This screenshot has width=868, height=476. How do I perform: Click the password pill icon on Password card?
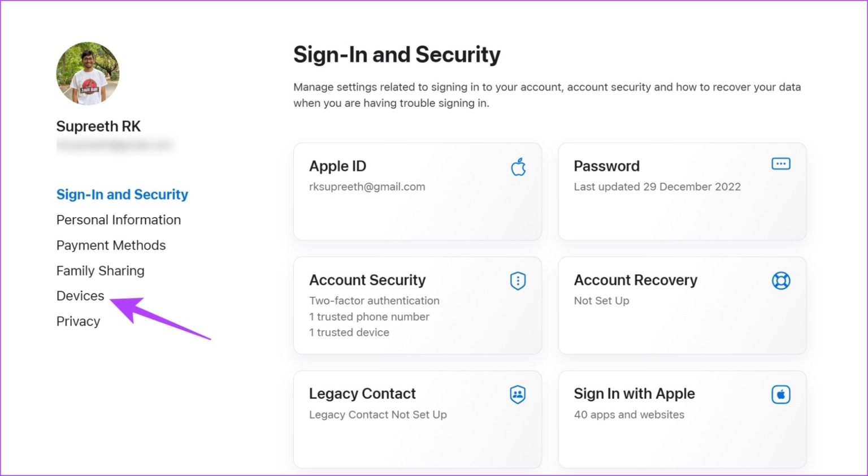780,163
